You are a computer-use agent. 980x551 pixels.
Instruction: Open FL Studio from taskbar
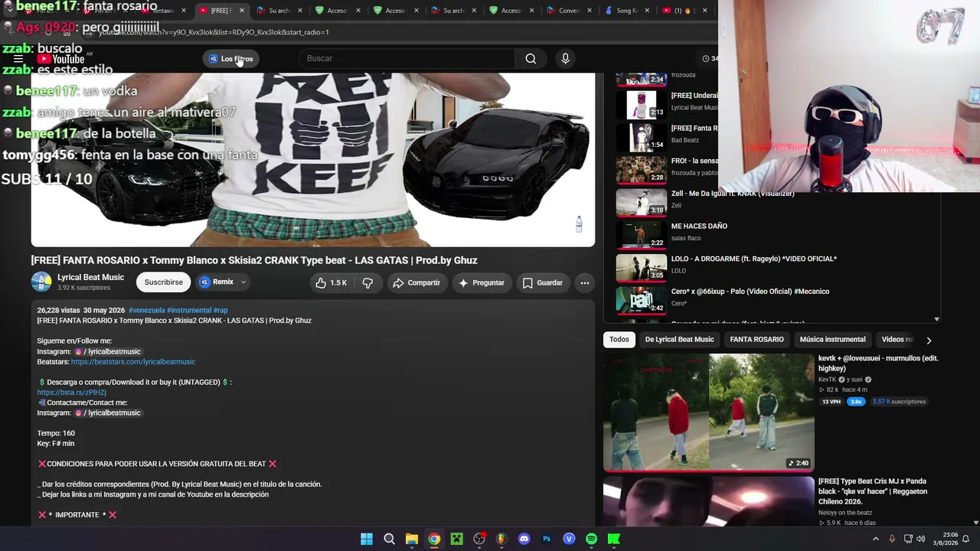[501, 539]
